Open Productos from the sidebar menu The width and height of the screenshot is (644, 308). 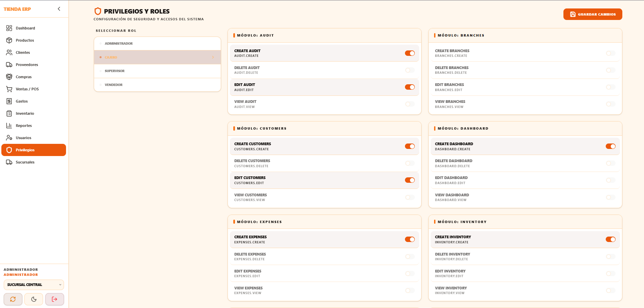[x=34, y=40]
